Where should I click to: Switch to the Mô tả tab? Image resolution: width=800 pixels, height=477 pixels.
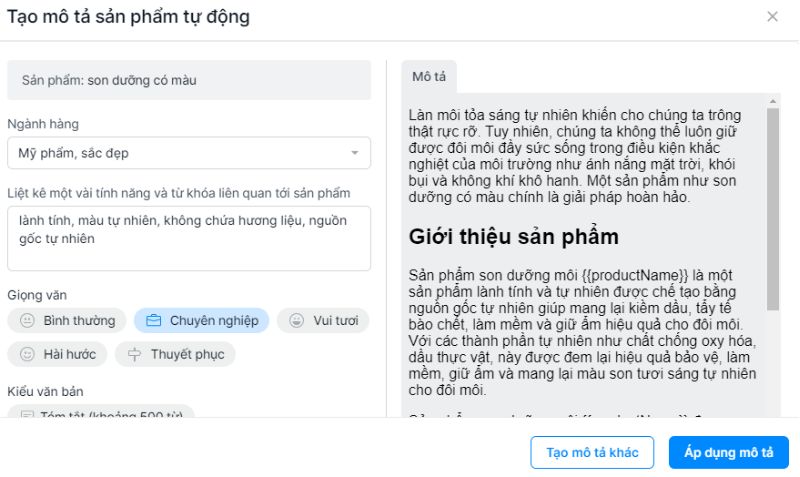(429, 77)
